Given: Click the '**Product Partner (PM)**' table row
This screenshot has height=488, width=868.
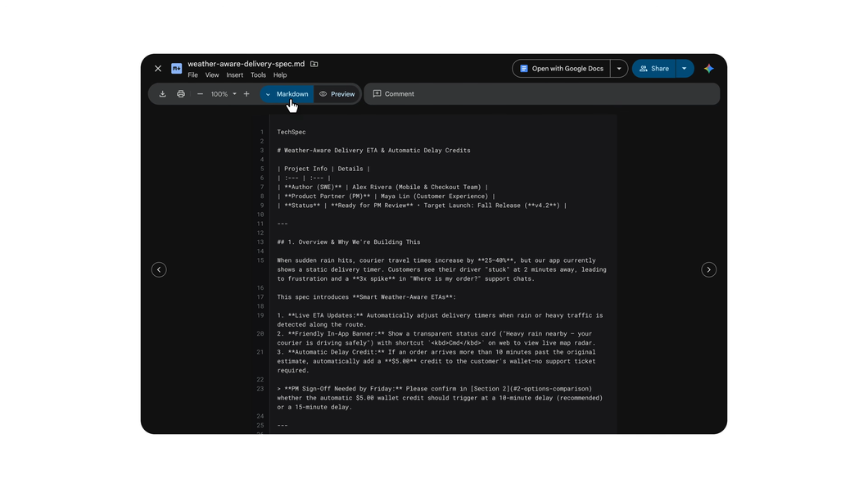Looking at the screenshot, I should coord(386,197).
